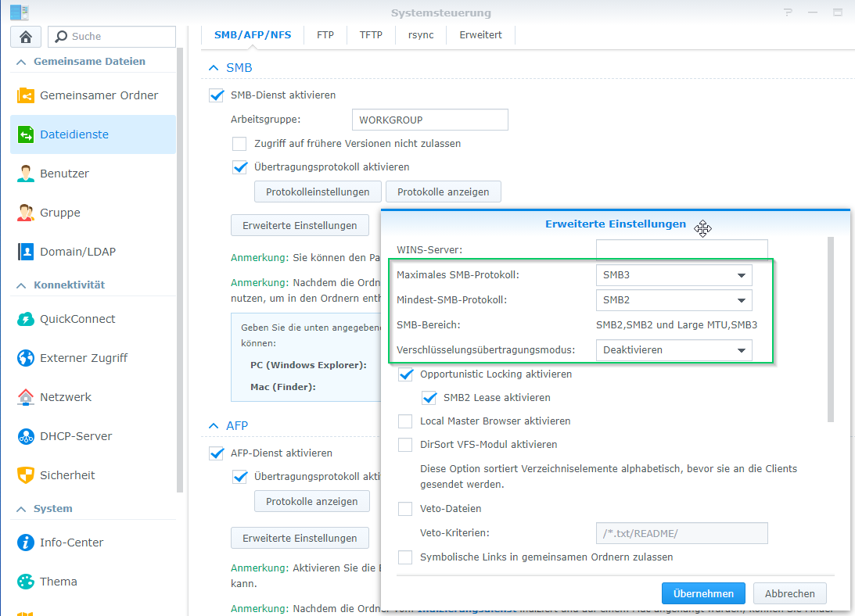Click the Thema palette icon
Screen dimensions: 855x616
coord(26,582)
